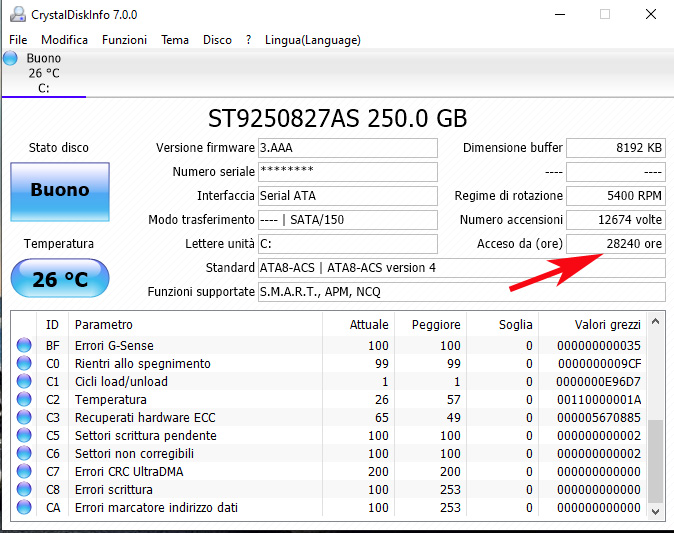Click the ID column header
Image resolution: width=674 pixels, height=533 pixels.
click(52, 325)
